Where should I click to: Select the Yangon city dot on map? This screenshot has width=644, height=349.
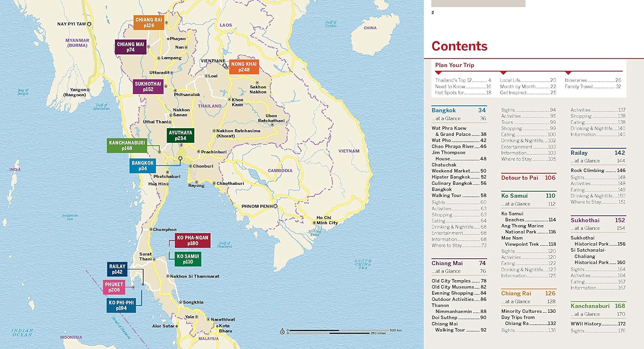coord(88,90)
